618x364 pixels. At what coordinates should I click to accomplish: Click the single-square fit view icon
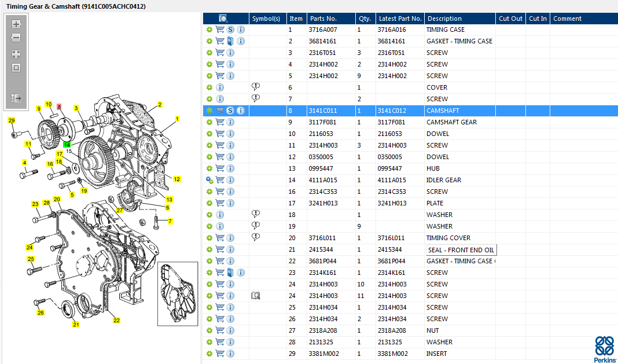[x=16, y=68]
